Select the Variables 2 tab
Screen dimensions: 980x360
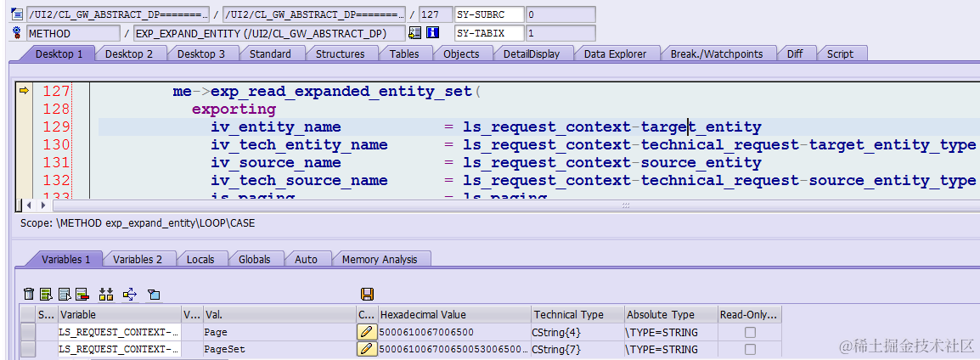coord(138,259)
